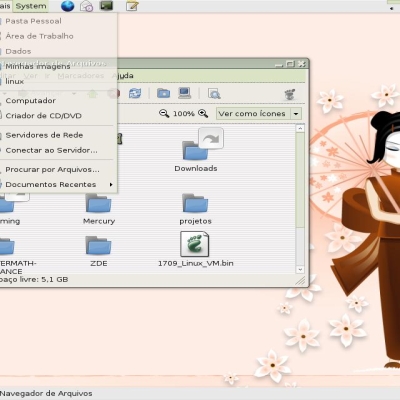Select the Downloads folder icon
Viewport: 400px width, 400px height.
point(195,151)
